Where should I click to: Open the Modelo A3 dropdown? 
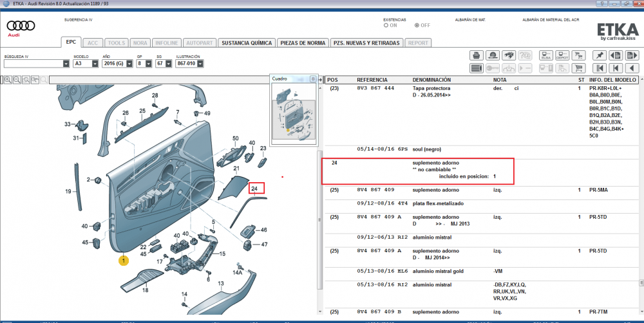(95, 64)
